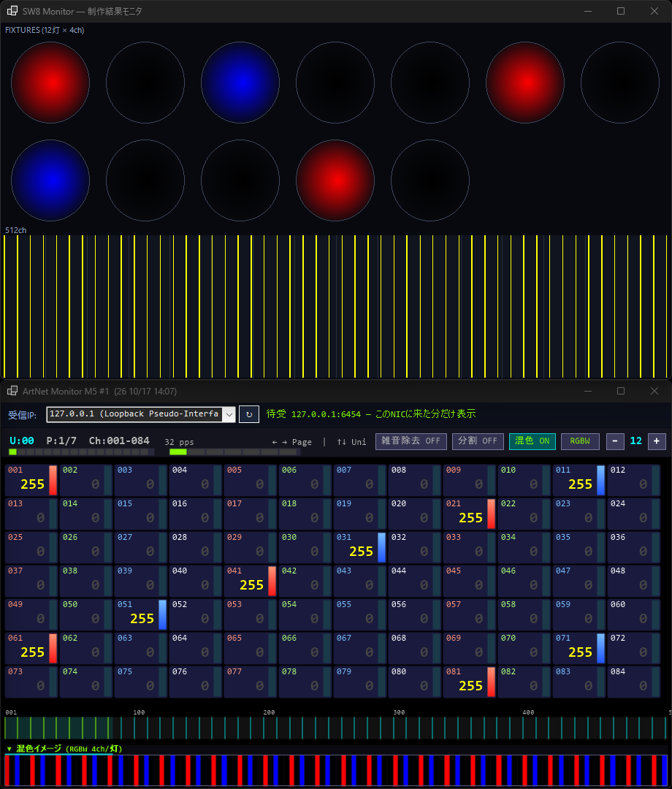This screenshot has height=789, width=672.
Task: Close the ArtNet Monitor M5 window
Action: point(654,391)
